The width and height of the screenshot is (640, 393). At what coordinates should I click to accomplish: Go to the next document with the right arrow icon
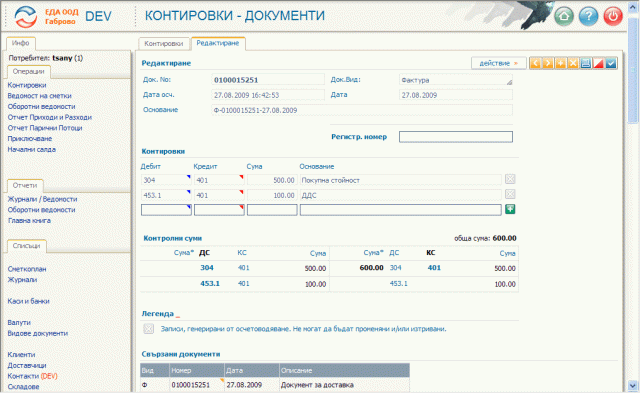pyautogui.click(x=548, y=63)
